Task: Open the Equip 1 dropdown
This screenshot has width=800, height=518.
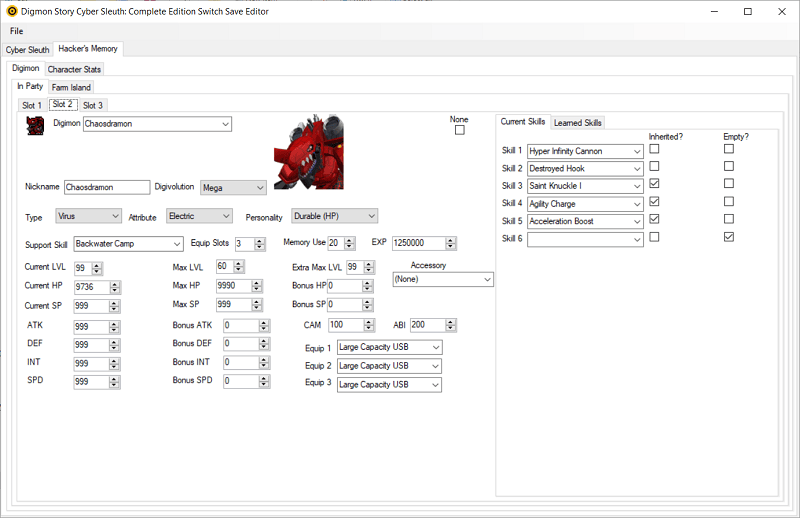Action: point(389,348)
